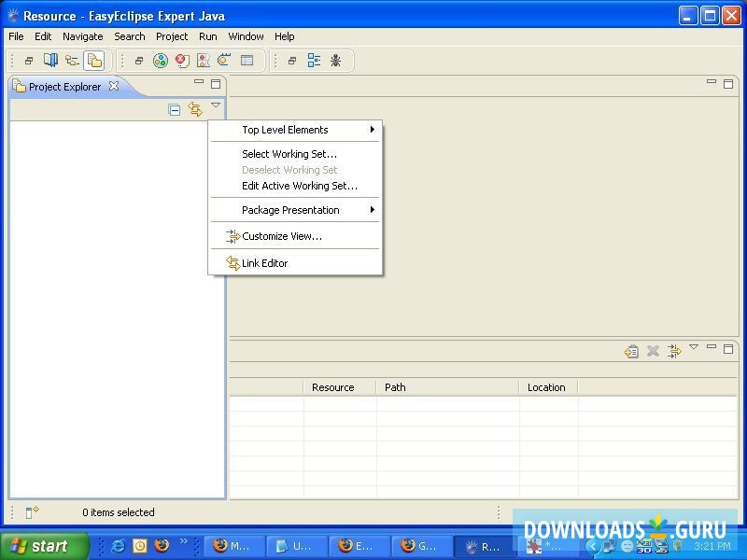Open the Navigate menu
Screen dimensions: 747x560
83,36
